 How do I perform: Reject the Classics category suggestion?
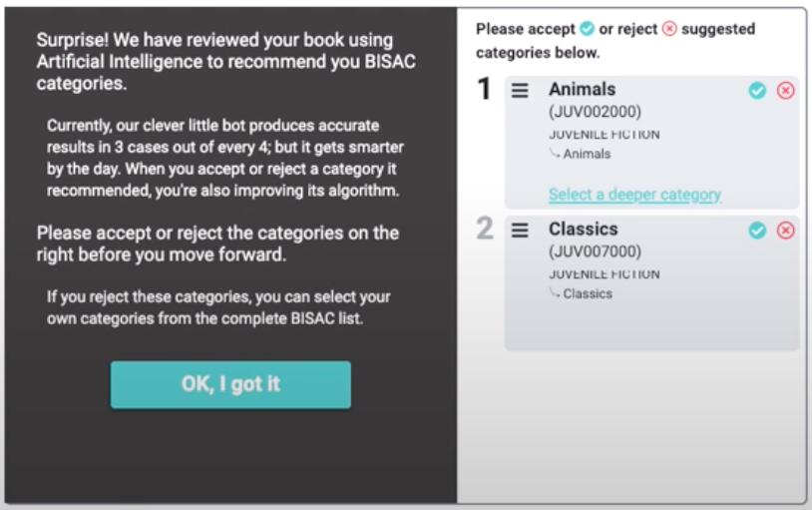click(785, 231)
